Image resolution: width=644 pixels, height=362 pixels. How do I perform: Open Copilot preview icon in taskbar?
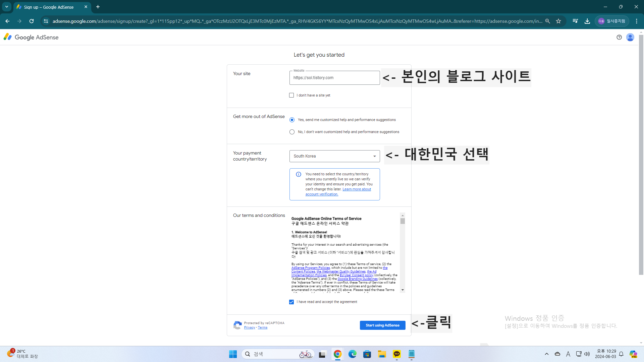[x=633, y=354]
